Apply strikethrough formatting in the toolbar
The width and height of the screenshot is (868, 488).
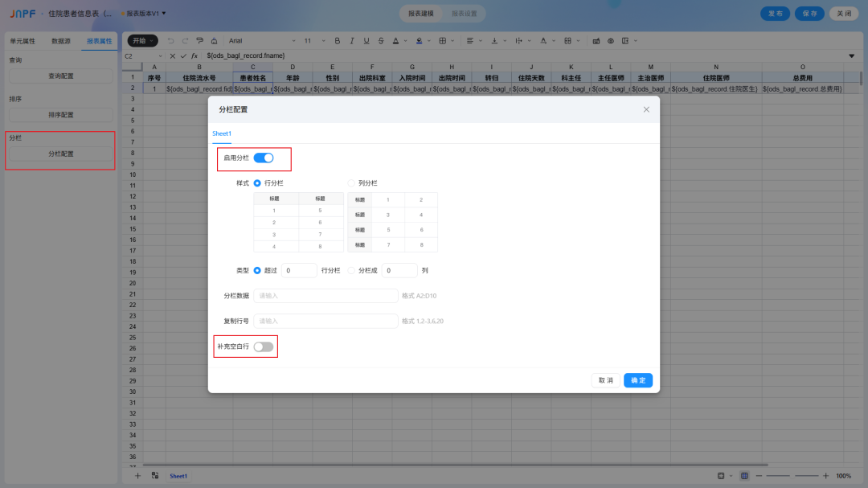click(x=381, y=41)
